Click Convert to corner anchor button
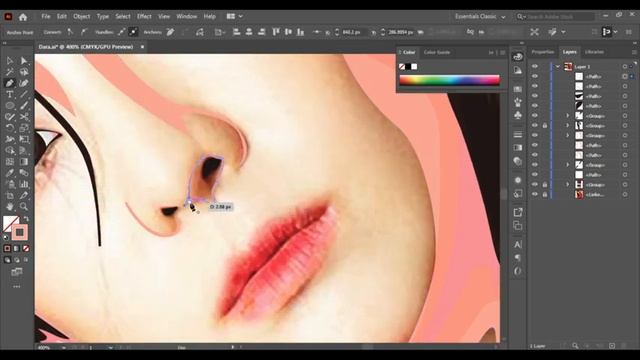 click(70, 32)
